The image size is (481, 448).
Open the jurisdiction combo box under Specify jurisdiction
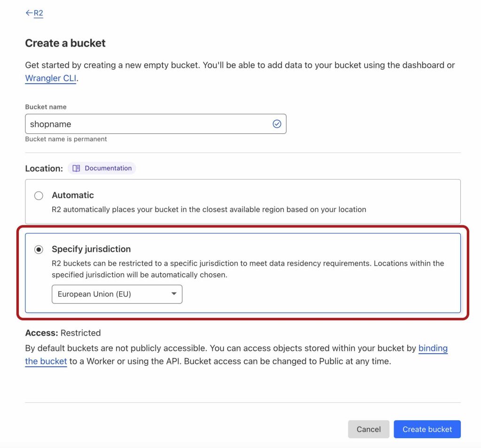tap(116, 294)
